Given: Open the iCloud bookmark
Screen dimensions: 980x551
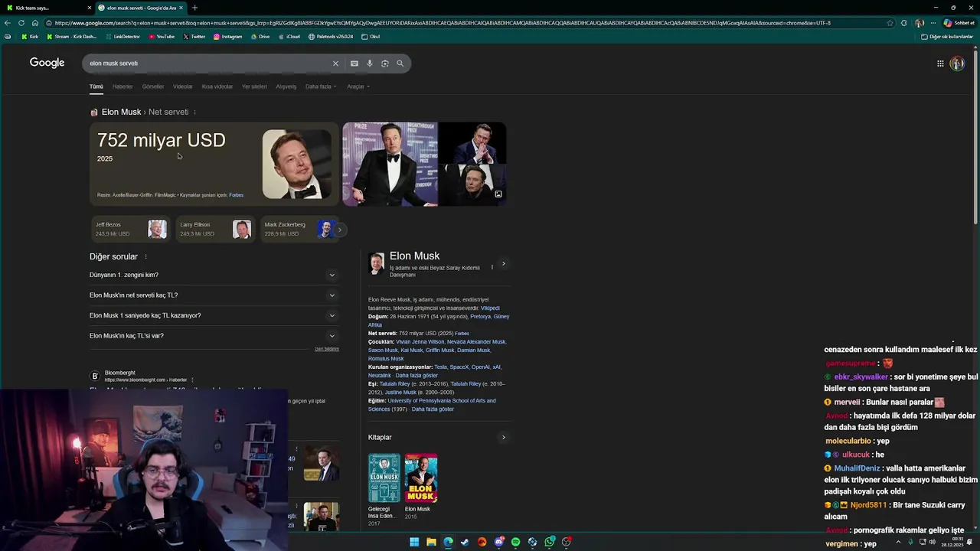Looking at the screenshot, I should pyautogui.click(x=289, y=37).
